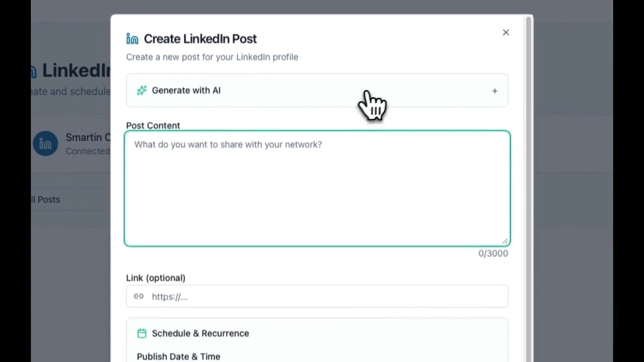The image size is (644, 362).
Task: Click the Publish Date & Time label
Action: [x=178, y=357]
